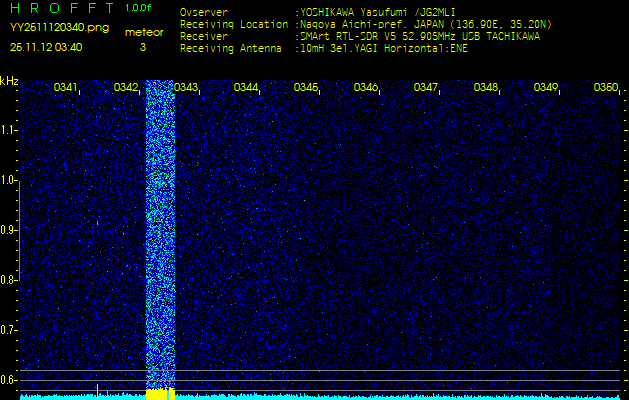Screen dimensions: 629x400
Task: Click the timestamp 26.11.12 03:40
Action: [46, 47]
